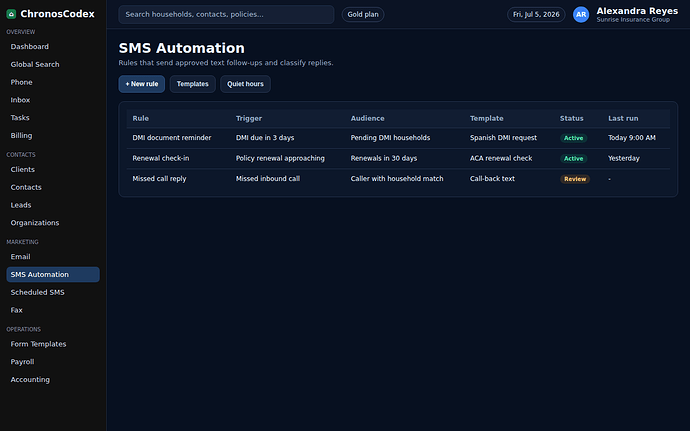Select the Missed call reply rule
Image resolution: width=690 pixels, height=431 pixels.
(x=159, y=179)
